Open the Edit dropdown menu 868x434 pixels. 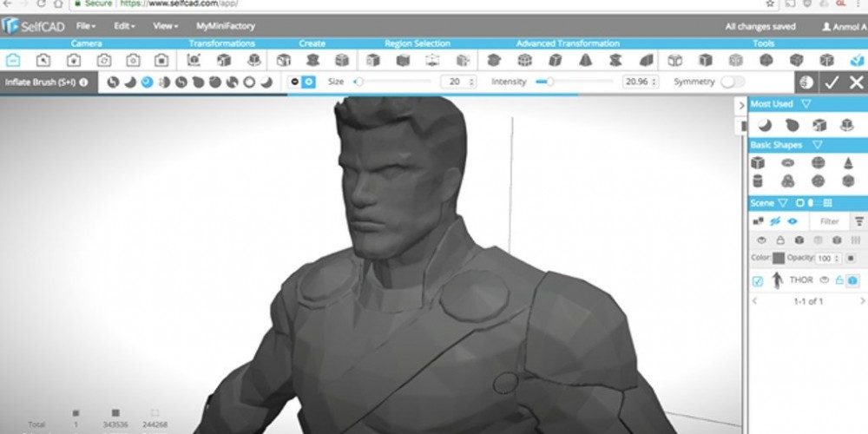click(x=124, y=26)
